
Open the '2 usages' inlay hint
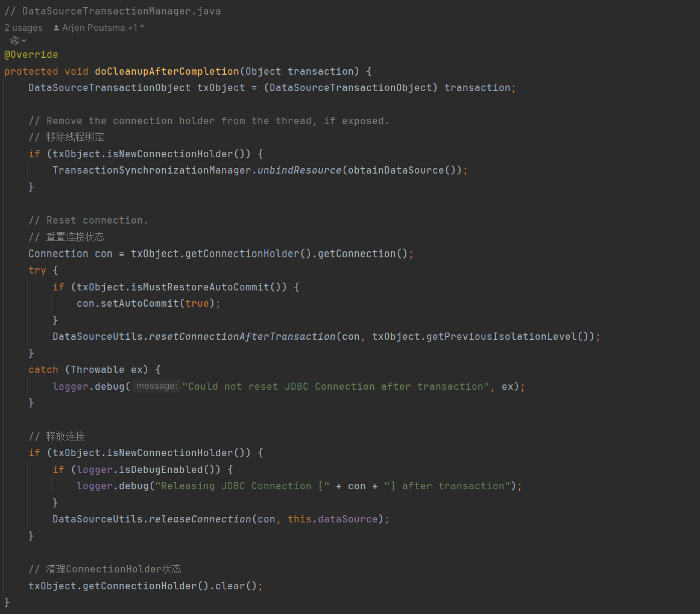24,28
